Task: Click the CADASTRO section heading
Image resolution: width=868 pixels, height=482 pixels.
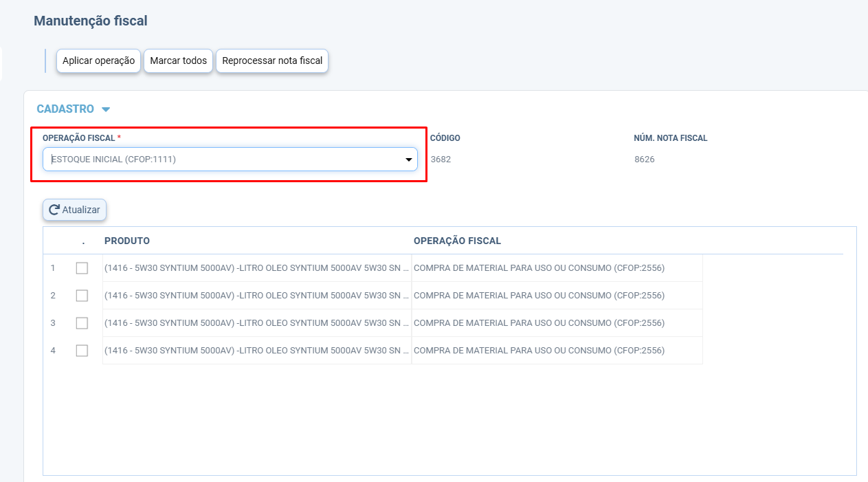Action: pos(65,109)
